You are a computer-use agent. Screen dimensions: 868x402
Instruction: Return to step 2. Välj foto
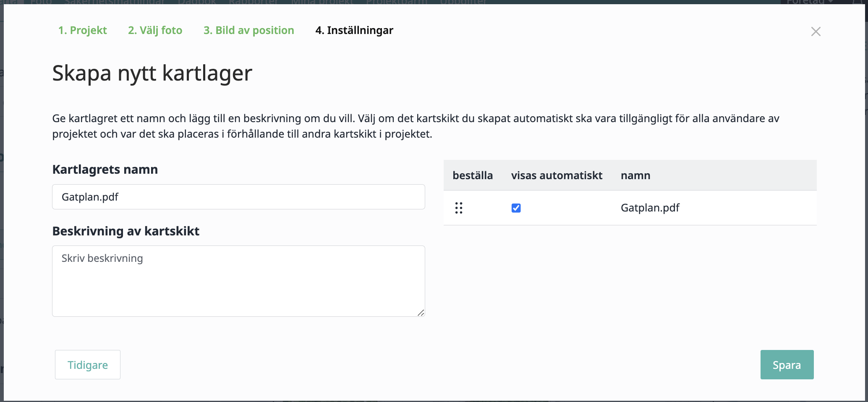point(155,30)
